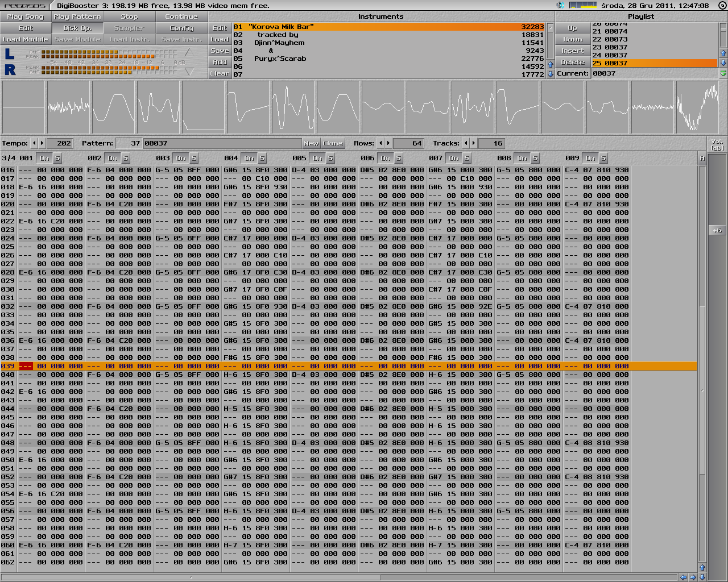
Task: Click the Pegasos logo in the title bar
Action: [26, 5]
